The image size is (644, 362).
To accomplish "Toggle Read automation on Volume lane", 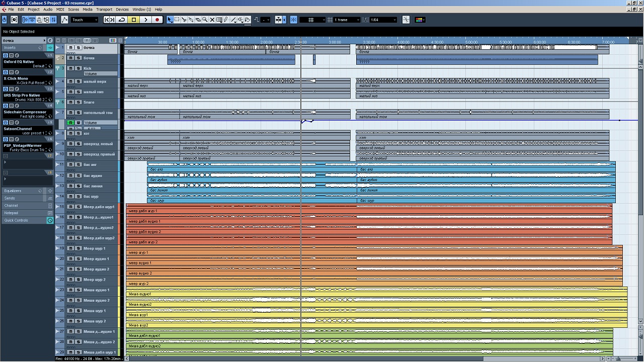I will point(71,123).
